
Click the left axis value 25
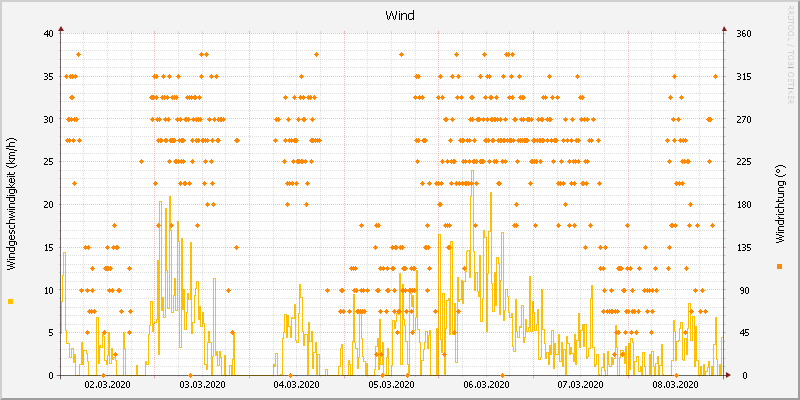point(48,162)
